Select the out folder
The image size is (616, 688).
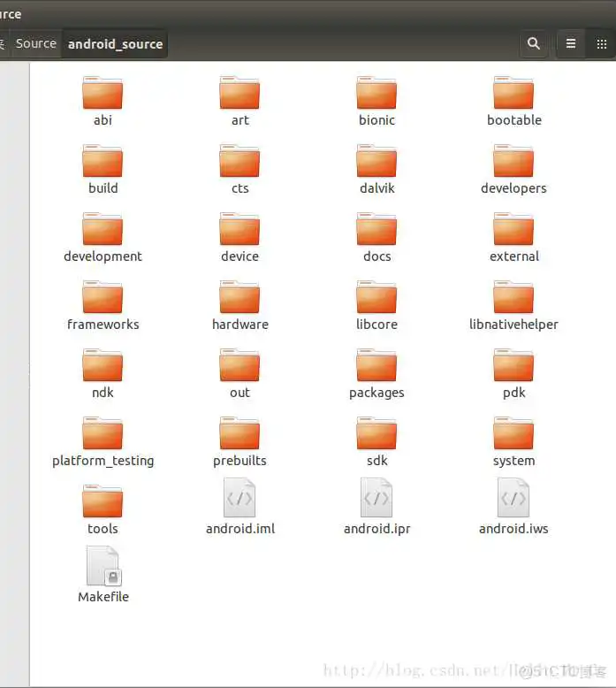pyautogui.click(x=240, y=366)
